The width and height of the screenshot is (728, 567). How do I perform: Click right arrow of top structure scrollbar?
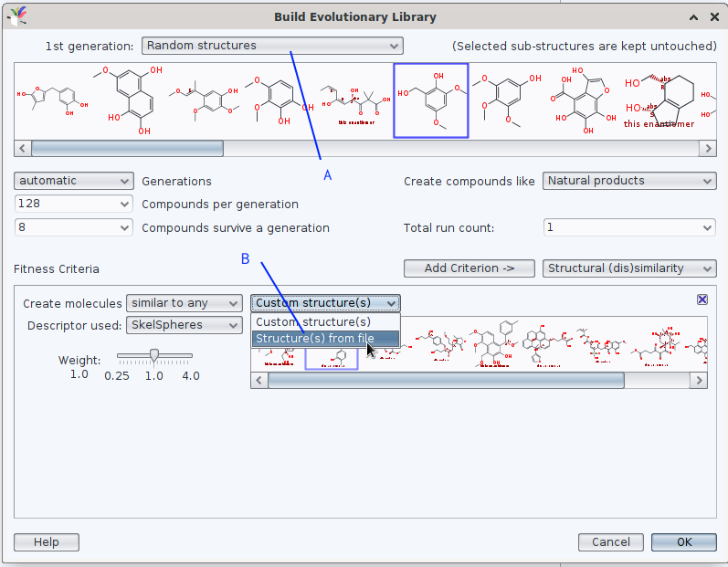click(706, 148)
